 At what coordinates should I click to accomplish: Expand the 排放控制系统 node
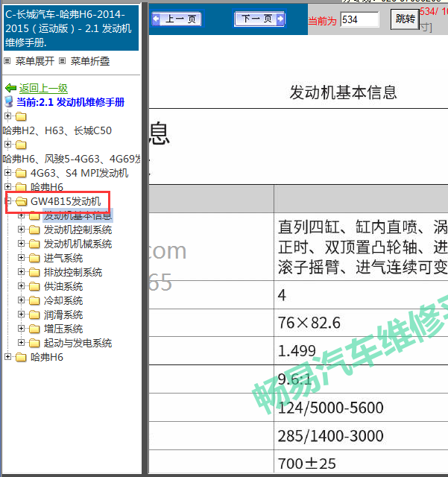pyautogui.click(x=21, y=271)
